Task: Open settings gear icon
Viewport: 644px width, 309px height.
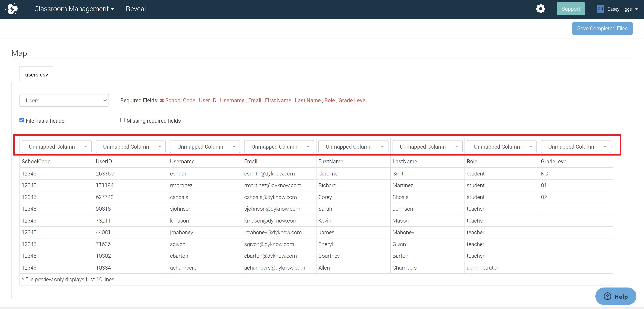Action: coord(540,9)
